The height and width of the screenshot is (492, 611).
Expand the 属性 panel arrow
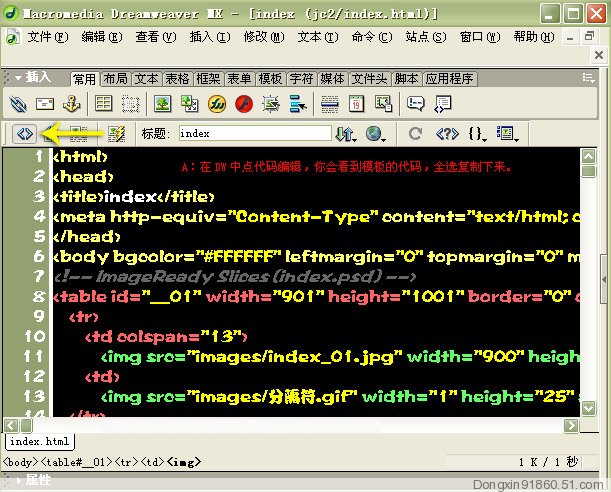[18, 481]
